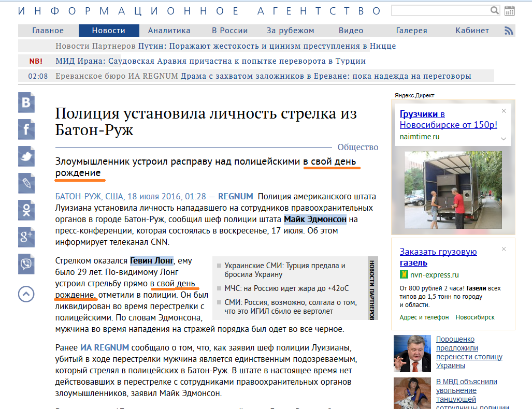Click the Poroshenko photo thumbnail
Image resolution: width=532 pixels, height=409 pixels.
412,354
